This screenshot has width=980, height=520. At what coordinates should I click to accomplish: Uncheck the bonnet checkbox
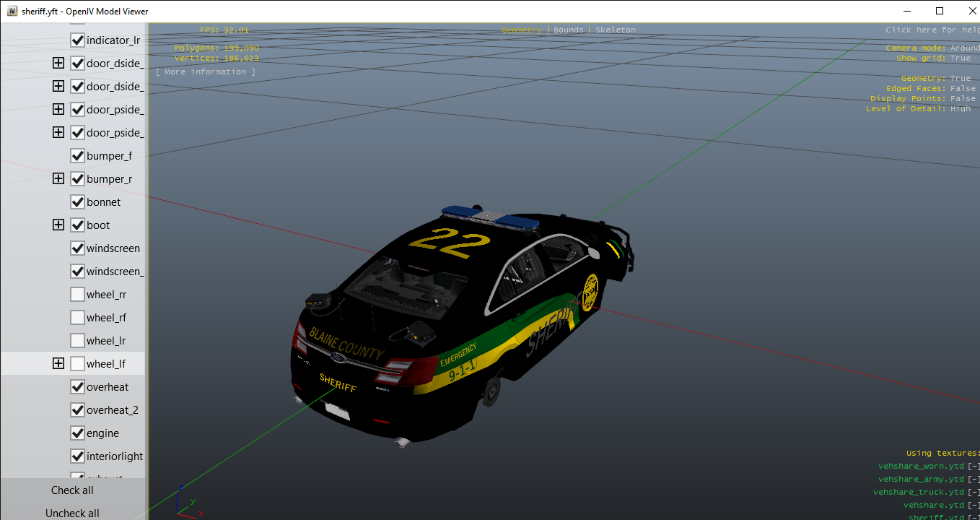tap(78, 202)
